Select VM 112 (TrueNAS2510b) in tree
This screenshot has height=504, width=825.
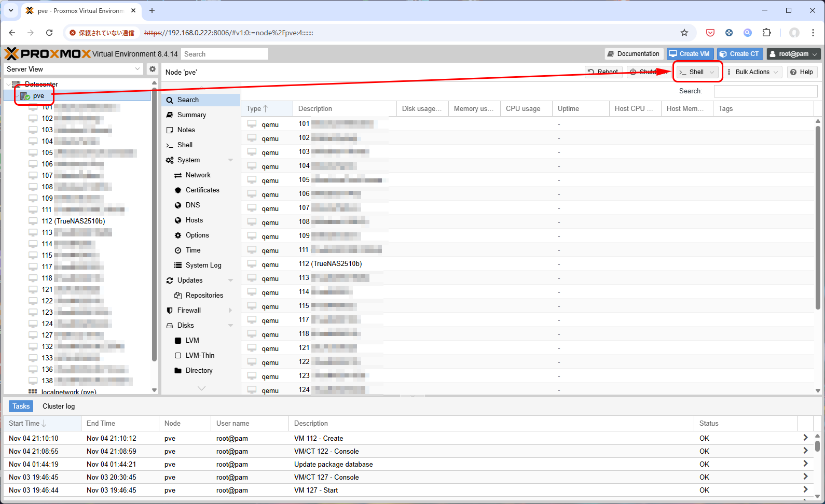(x=73, y=221)
